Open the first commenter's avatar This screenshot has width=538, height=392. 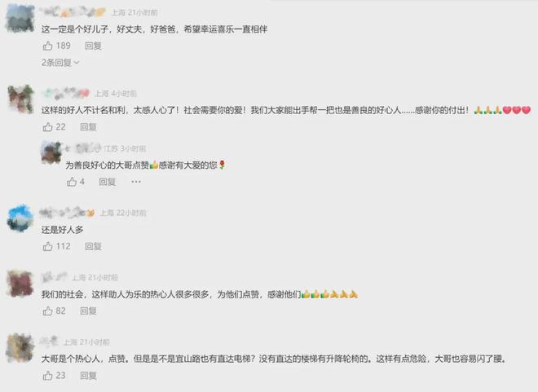[20, 18]
